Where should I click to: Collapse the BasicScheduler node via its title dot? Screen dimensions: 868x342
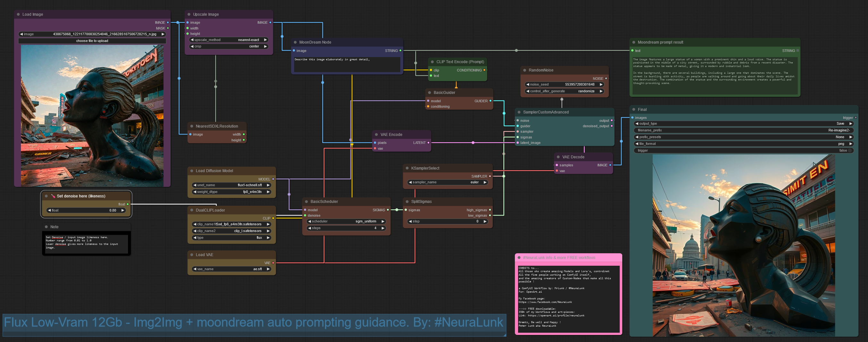coord(306,202)
